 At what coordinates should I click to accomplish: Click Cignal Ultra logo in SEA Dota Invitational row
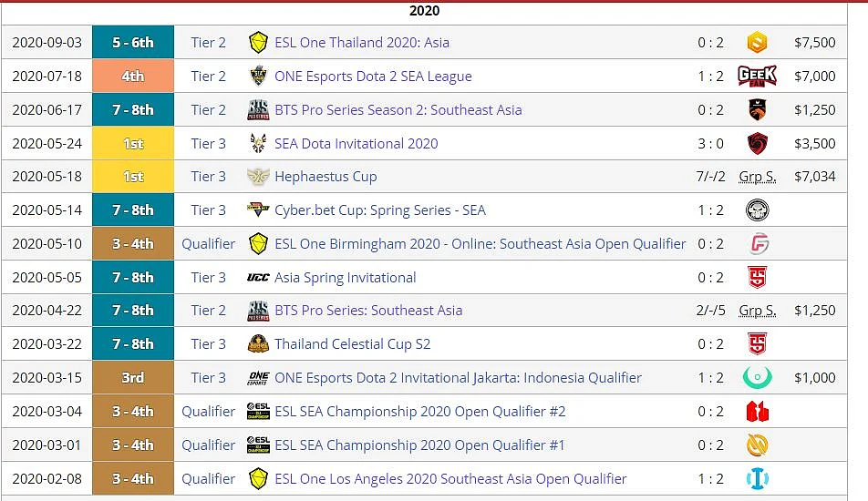coord(757,143)
